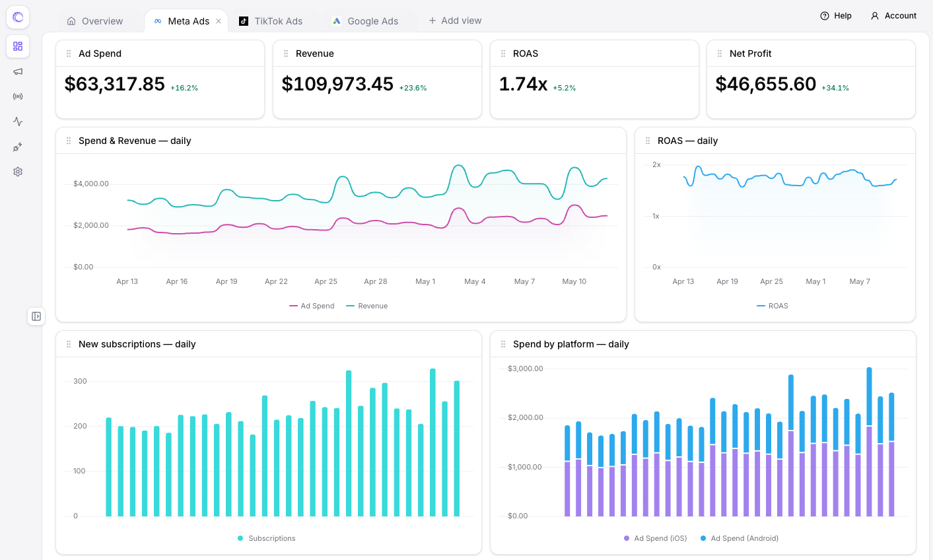933x560 pixels.
Task: Click the 2x axis label in ROAS chart
Action: 656,164
